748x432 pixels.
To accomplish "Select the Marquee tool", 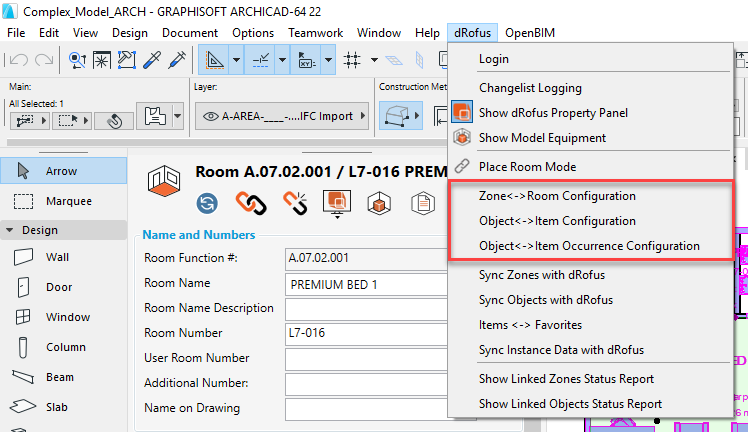I will pos(62,201).
